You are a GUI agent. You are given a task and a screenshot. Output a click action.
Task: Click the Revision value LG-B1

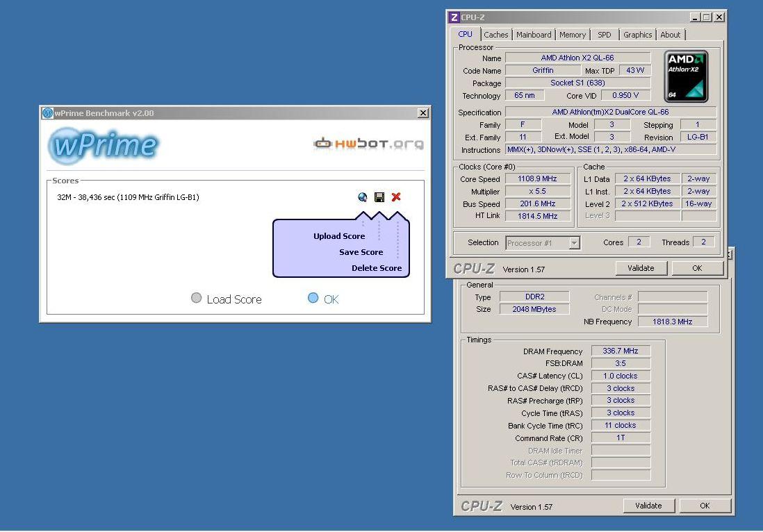tap(698, 137)
